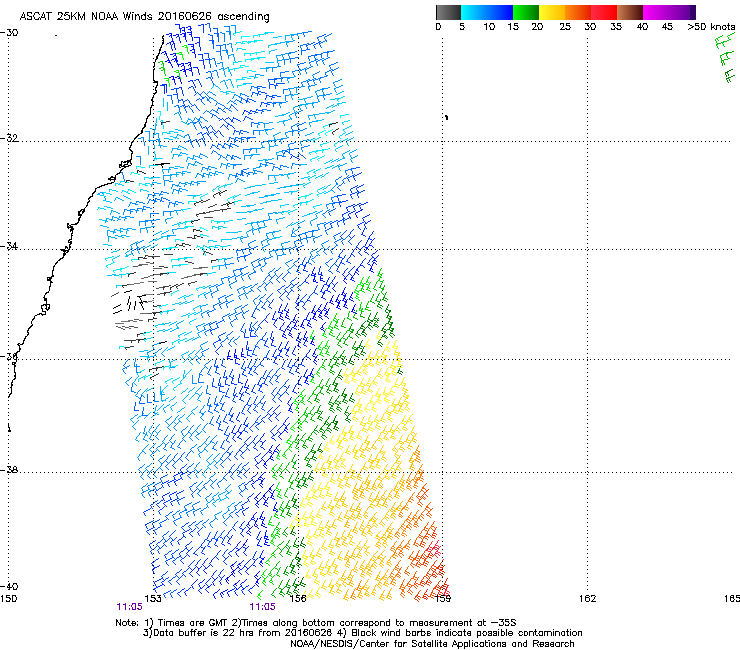The width and height of the screenshot is (740, 650).
Task: Click the 'Data buffer is 22 hrs' note line
Action: (x=362, y=633)
